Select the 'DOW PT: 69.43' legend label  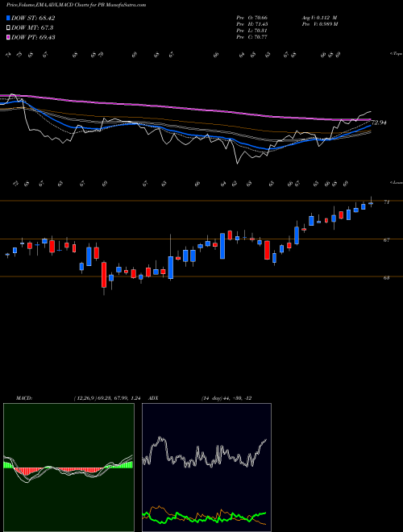(33, 37)
